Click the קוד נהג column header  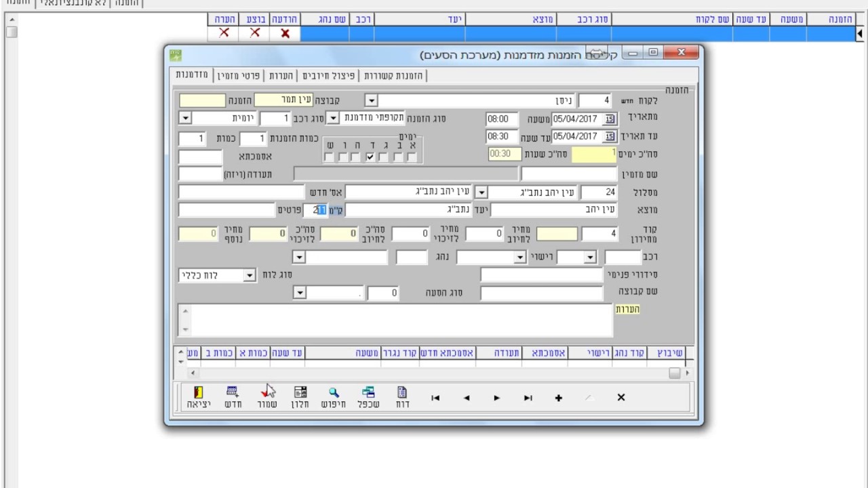pos(629,353)
